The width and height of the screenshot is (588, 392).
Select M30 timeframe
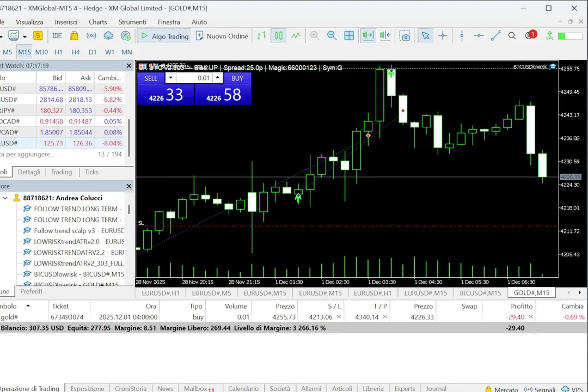[41, 52]
